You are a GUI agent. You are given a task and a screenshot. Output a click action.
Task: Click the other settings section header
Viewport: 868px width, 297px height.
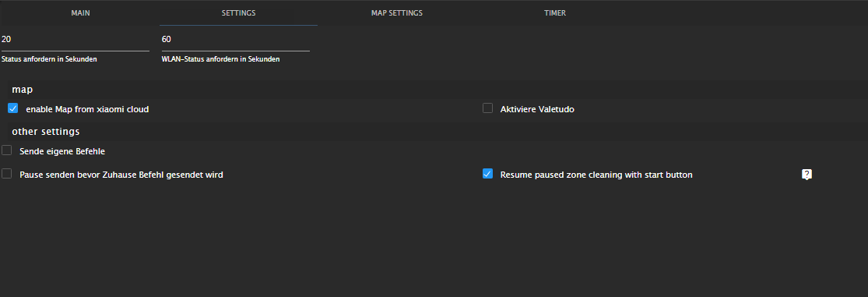coord(46,132)
